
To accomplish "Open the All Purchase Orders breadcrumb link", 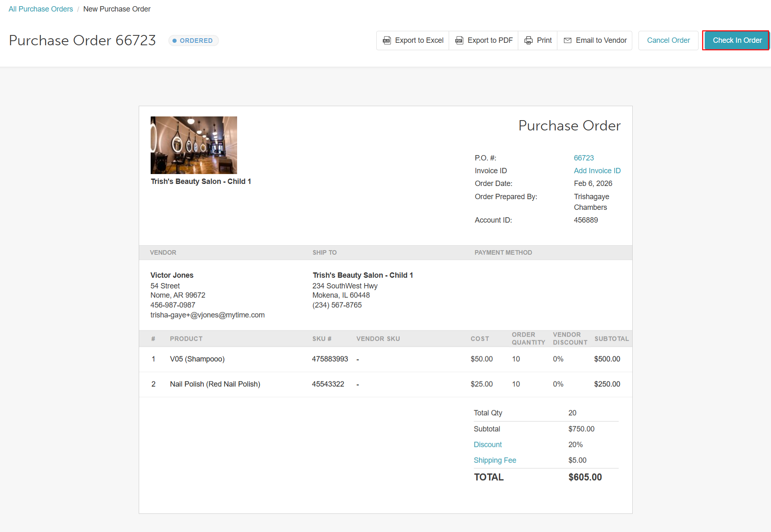I will point(41,9).
